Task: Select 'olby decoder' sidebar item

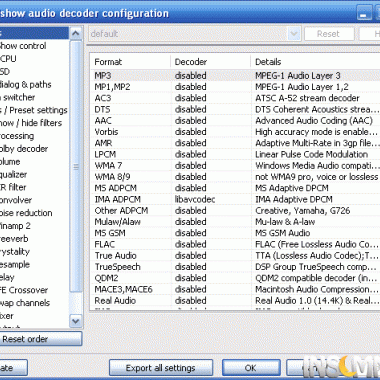Action: (24, 149)
